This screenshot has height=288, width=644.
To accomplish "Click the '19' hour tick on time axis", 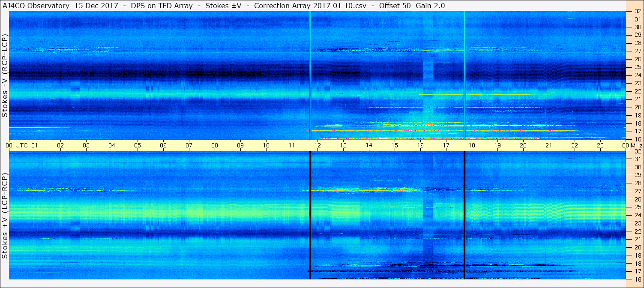I will pos(497,145).
